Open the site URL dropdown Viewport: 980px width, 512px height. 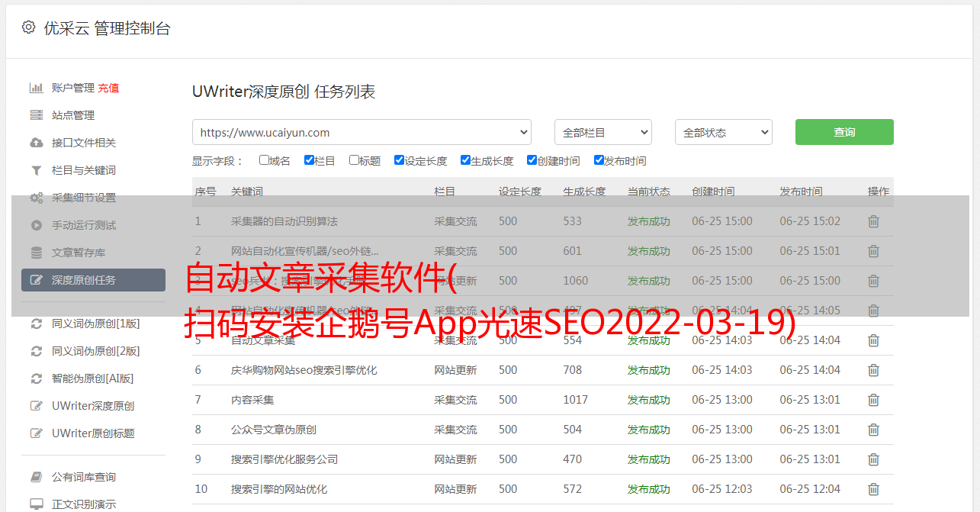click(x=361, y=132)
